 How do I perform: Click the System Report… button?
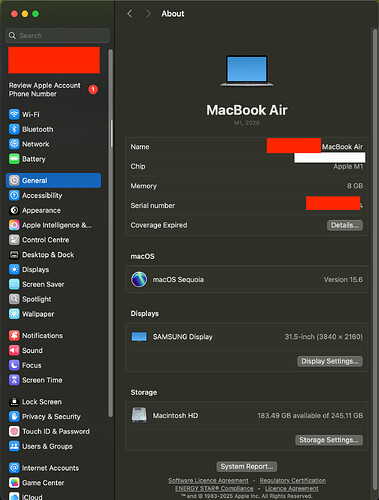(247, 466)
